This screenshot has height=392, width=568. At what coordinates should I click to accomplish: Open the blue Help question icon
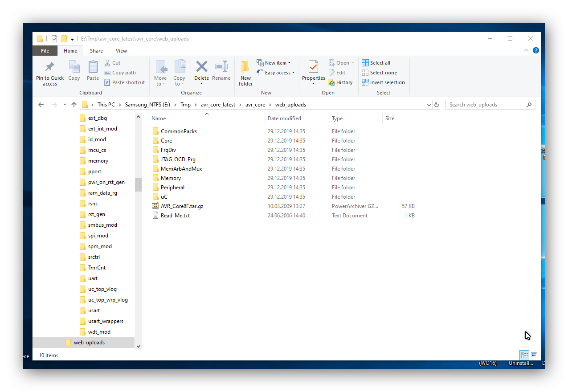click(536, 51)
